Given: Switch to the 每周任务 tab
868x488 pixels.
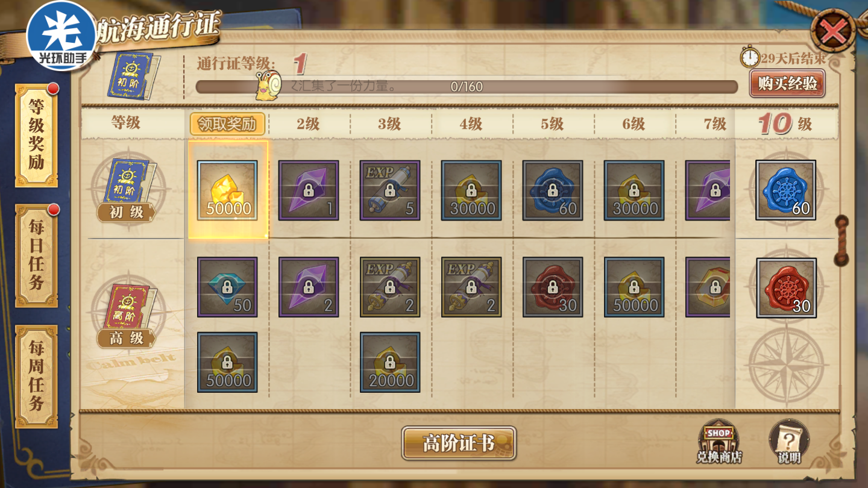Looking at the screenshot, I should click(x=36, y=377).
